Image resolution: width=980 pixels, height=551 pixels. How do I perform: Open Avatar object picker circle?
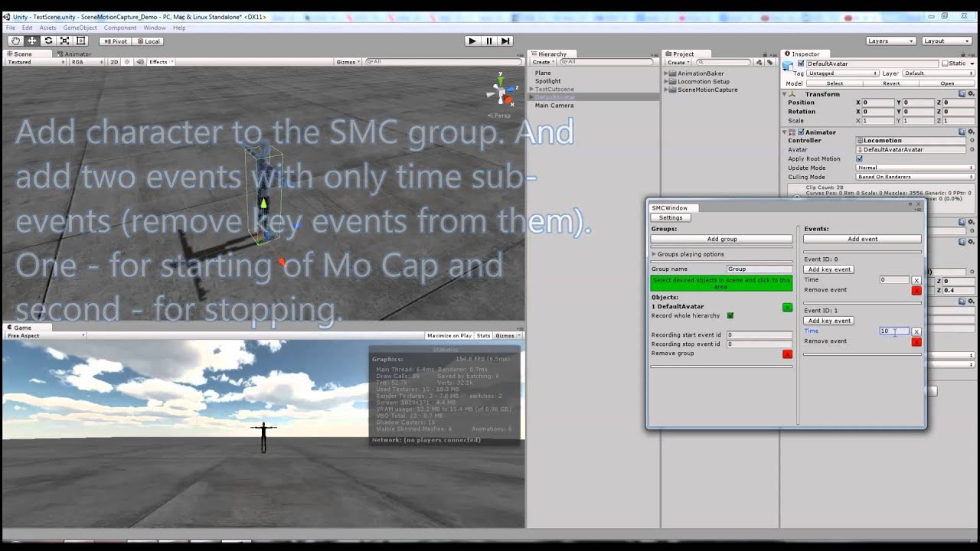pos(972,150)
